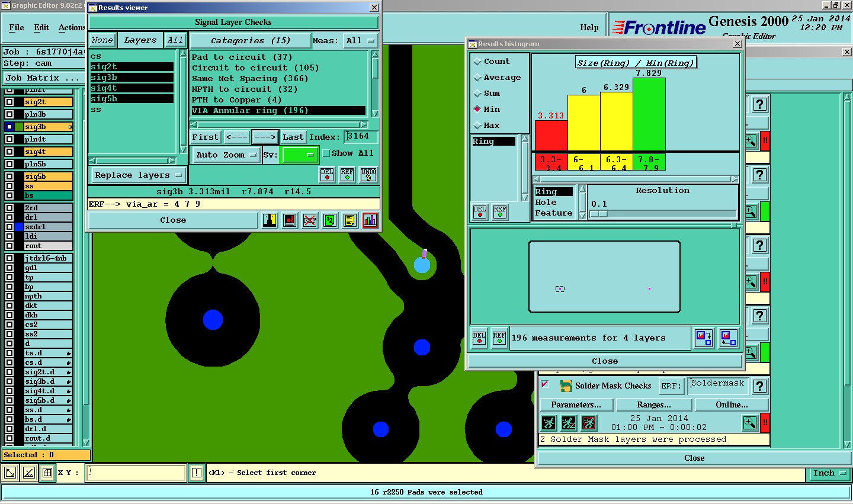
Task: Click the green 7.829 histogram bar
Action: pos(649,114)
